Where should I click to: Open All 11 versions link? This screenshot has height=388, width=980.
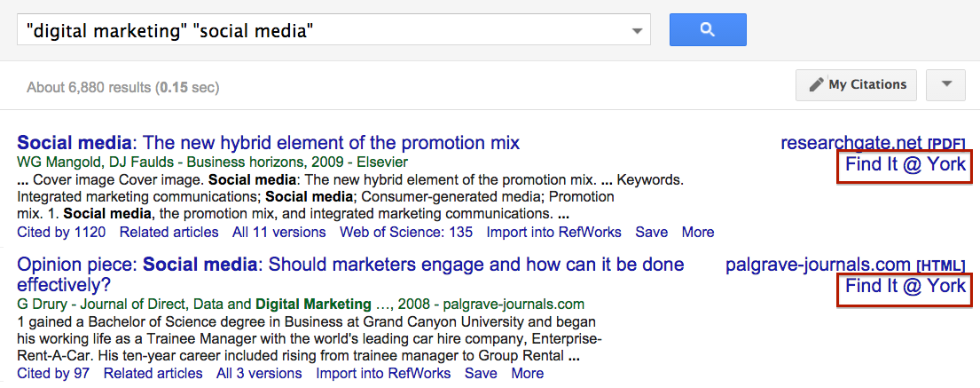[278, 232]
